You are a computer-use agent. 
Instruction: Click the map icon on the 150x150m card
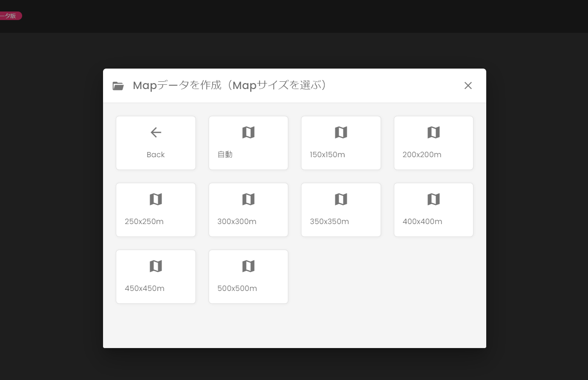pos(341,132)
